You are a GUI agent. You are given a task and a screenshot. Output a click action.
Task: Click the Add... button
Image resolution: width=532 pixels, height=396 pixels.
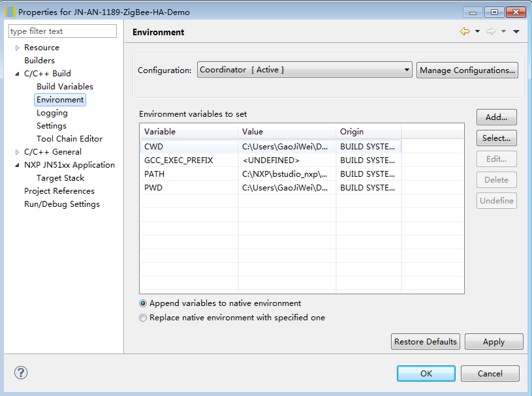tap(496, 117)
